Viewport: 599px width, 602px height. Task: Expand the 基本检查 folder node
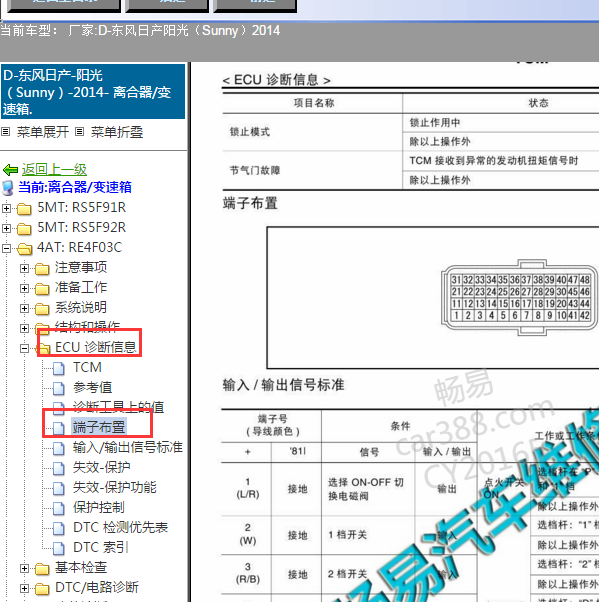pyautogui.click(x=24, y=568)
